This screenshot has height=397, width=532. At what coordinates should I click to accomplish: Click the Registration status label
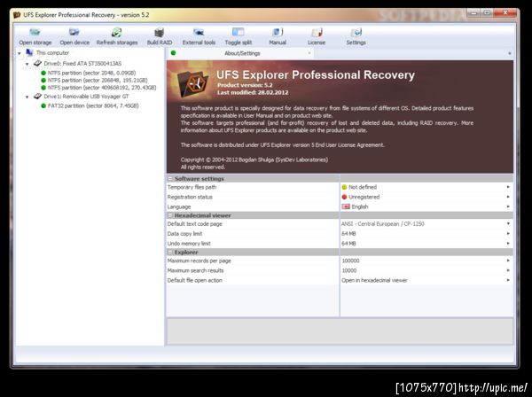point(190,197)
